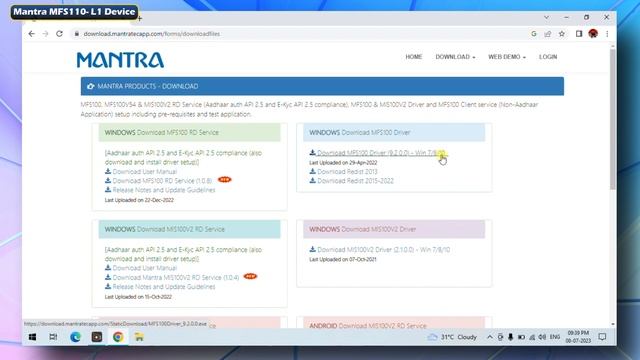Download MIS100V2 Driver (2.1.0.0) link
The image size is (640, 360).
[383, 249]
